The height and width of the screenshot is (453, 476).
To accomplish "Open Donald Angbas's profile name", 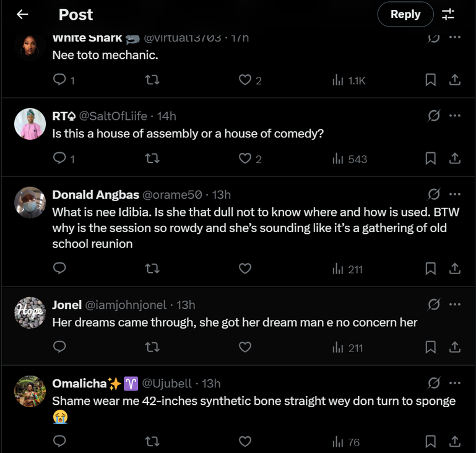I will pyautogui.click(x=95, y=195).
